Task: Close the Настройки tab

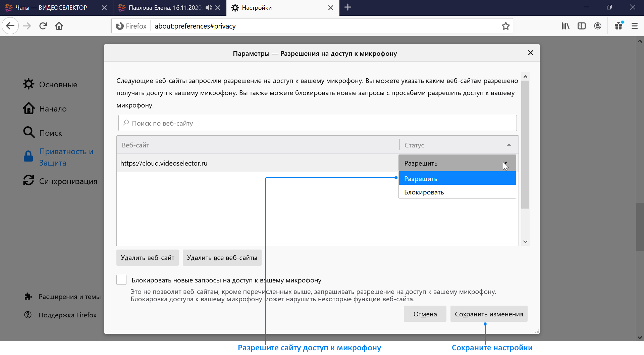Action: pos(331,8)
